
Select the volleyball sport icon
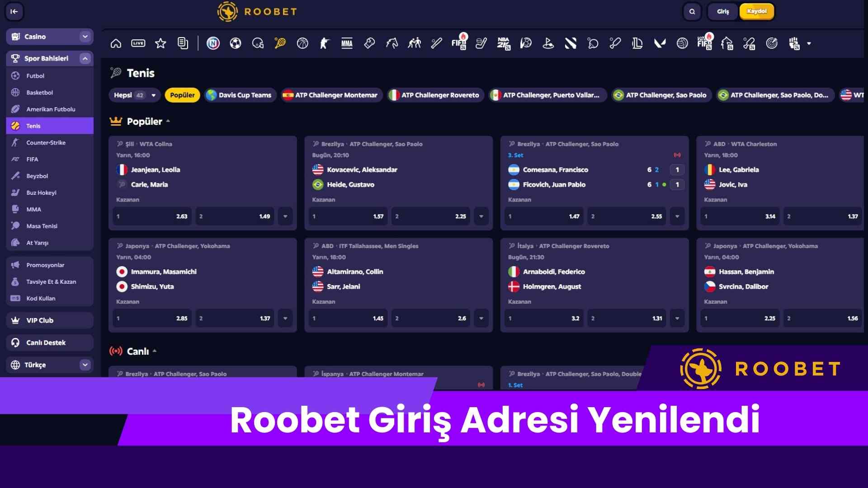pyautogui.click(x=682, y=43)
